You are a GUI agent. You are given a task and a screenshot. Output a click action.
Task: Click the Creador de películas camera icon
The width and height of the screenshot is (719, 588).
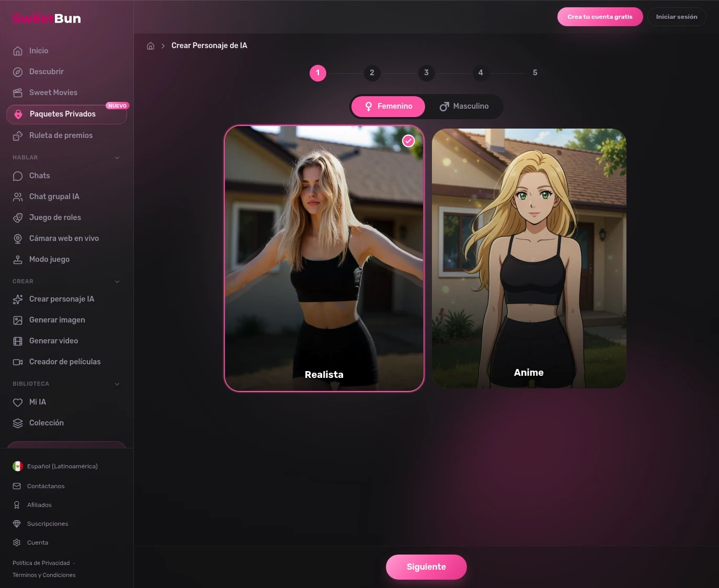pyautogui.click(x=18, y=362)
